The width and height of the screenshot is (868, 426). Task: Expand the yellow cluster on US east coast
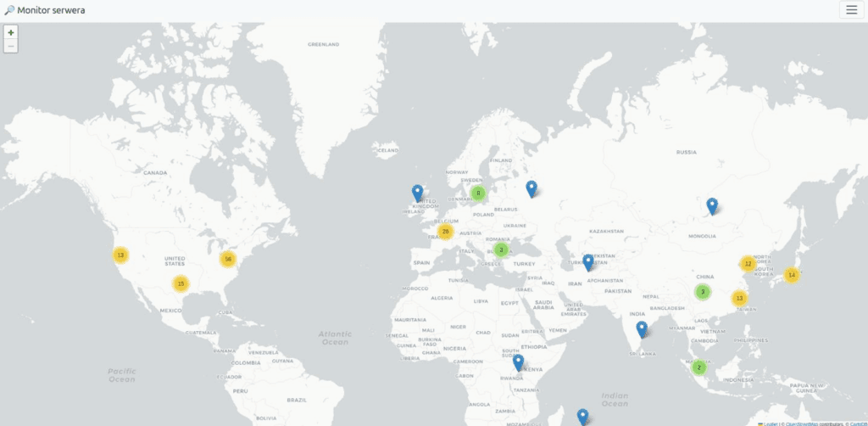[227, 259]
